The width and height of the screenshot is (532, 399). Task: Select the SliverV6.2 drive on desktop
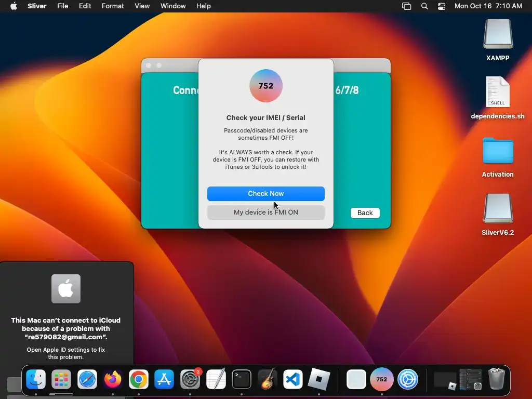click(x=498, y=215)
